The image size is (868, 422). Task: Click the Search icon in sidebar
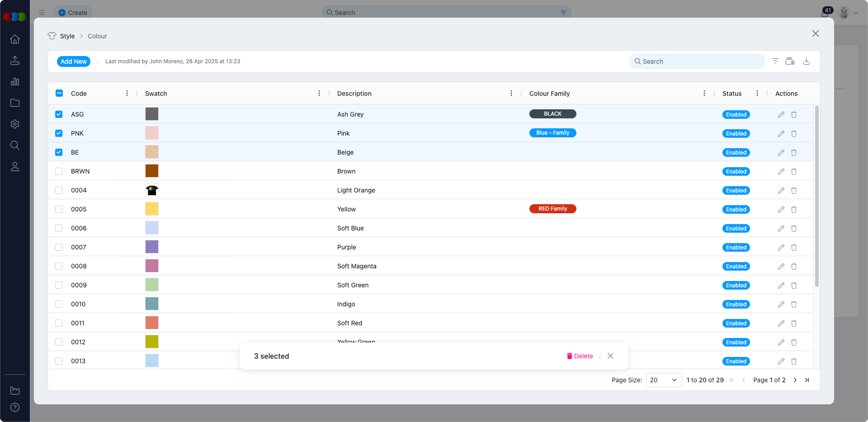tap(15, 145)
